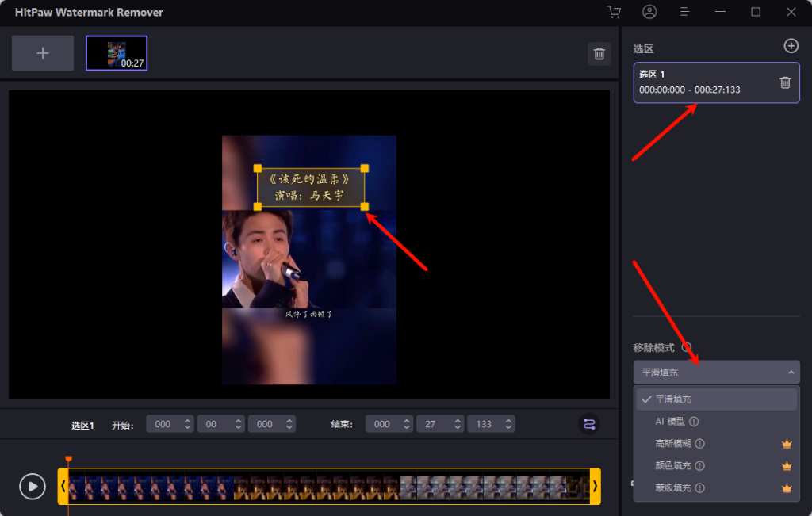812x516 pixels.
Task: Click the user account icon
Action: (x=650, y=12)
